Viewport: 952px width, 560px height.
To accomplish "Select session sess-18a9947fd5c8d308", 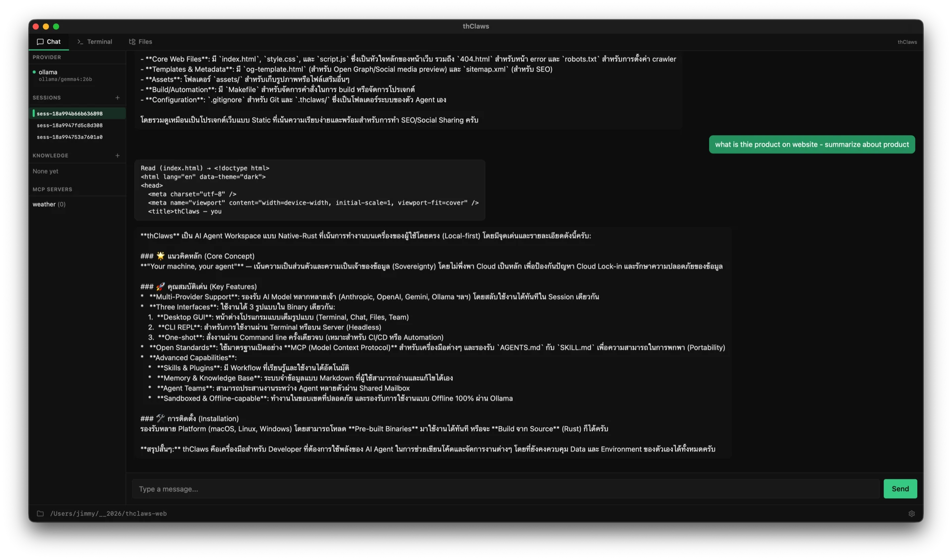I will 69,125.
